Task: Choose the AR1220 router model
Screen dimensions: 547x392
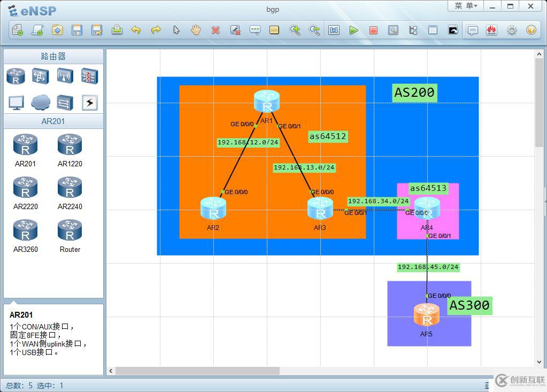Action: pos(70,150)
